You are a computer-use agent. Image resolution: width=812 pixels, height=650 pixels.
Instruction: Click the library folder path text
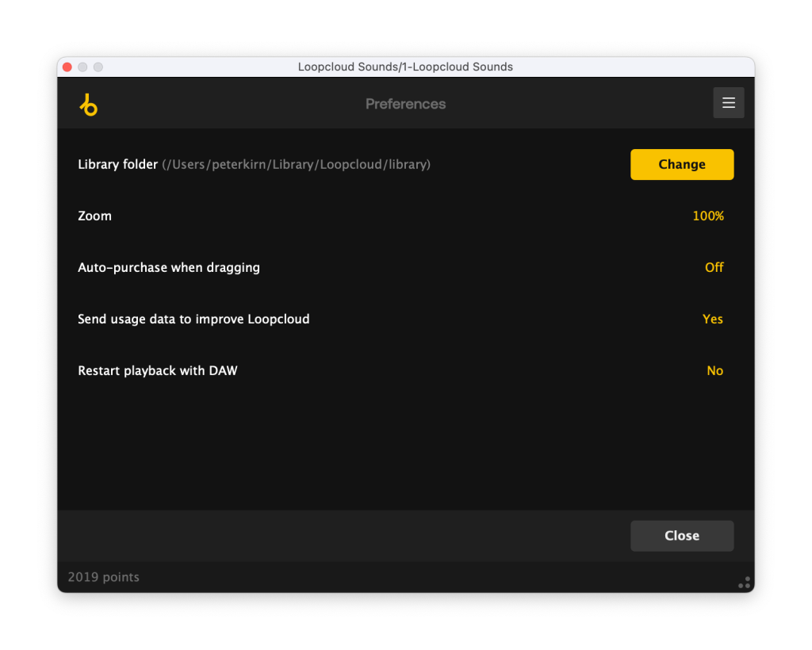pyautogui.click(x=297, y=165)
